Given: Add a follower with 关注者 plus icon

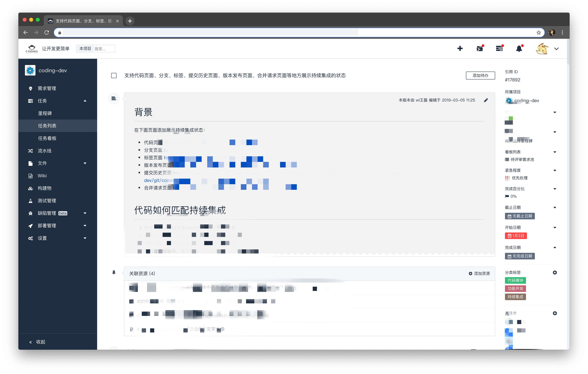Looking at the screenshot, I should coord(555,313).
